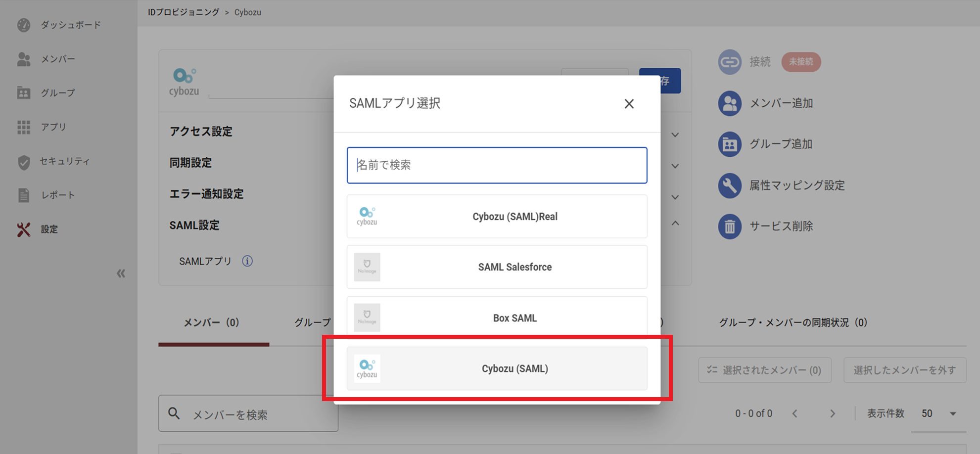Image resolution: width=980 pixels, height=454 pixels.
Task: Open the ダッシュボード dashboard icon in sidebar
Action: (24, 25)
